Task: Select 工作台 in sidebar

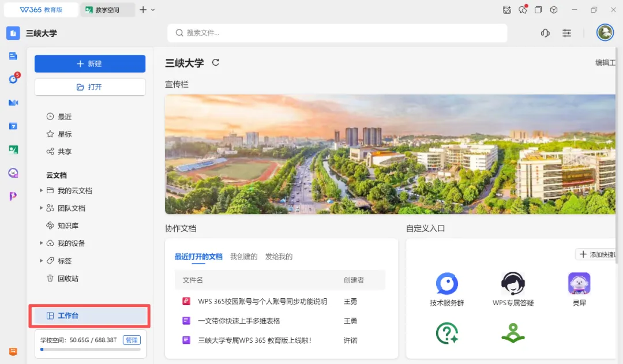Action: point(89,316)
